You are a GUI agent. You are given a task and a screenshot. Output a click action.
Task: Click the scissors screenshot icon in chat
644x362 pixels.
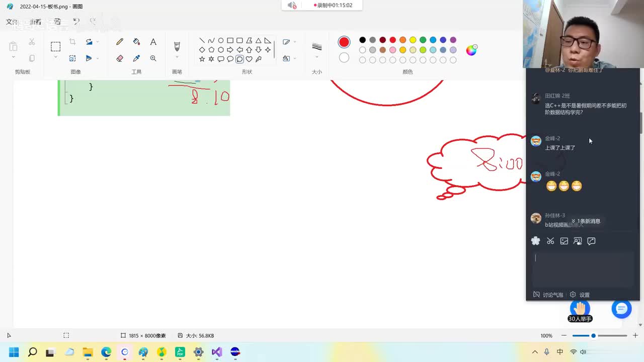pos(550,241)
